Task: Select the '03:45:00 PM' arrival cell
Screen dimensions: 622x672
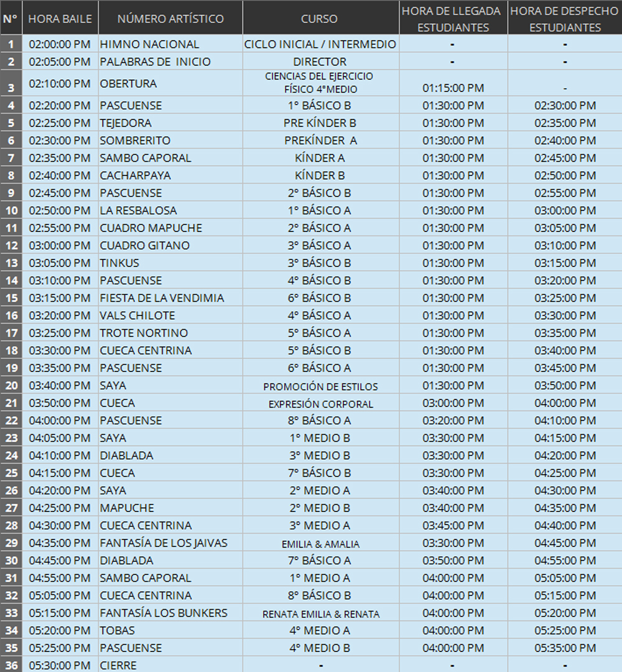Action: pos(453,525)
